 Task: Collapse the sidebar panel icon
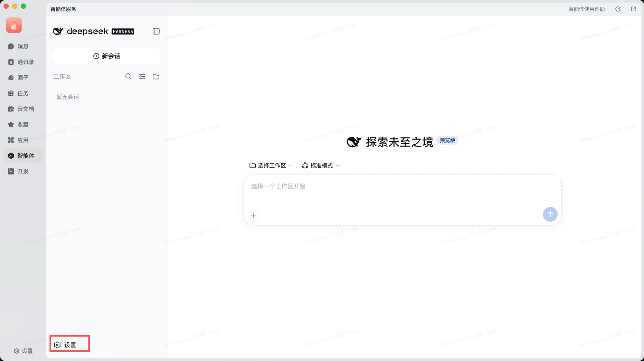pos(156,31)
